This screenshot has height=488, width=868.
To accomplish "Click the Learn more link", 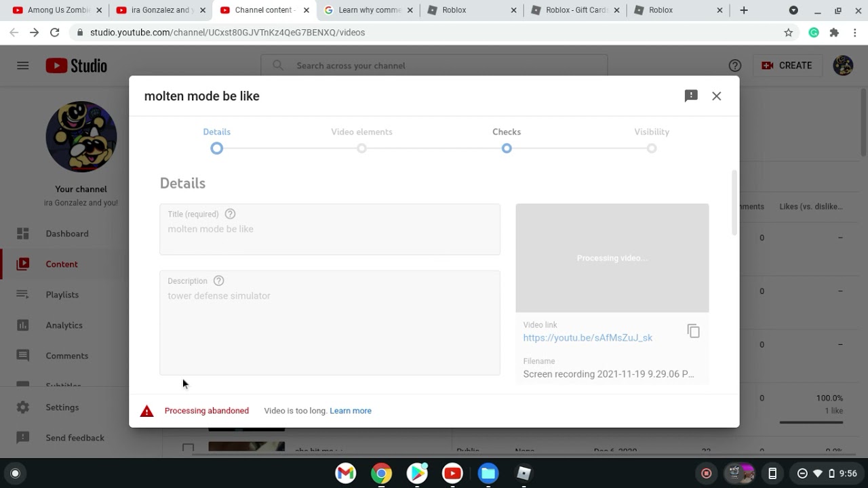I will click(x=351, y=411).
